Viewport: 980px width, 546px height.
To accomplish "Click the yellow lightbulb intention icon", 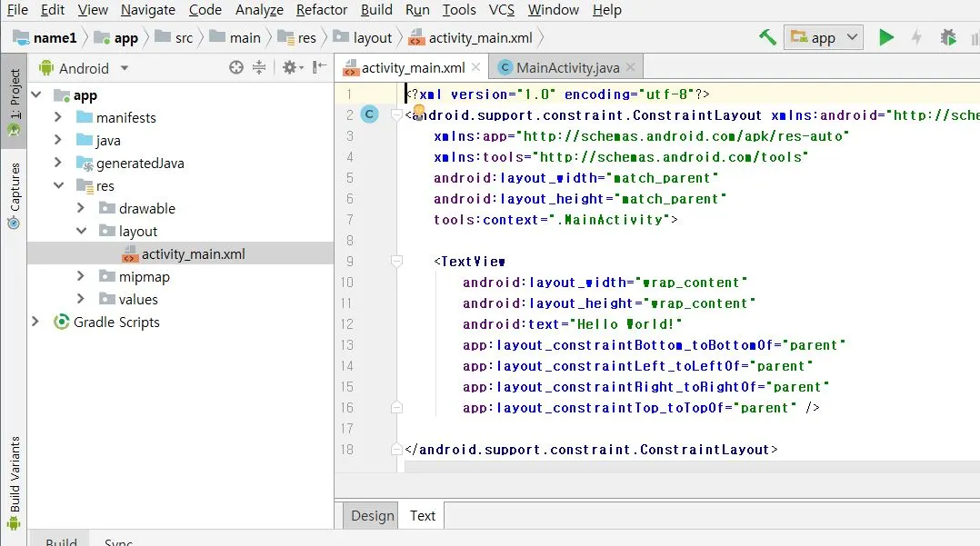I will (419, 111).
